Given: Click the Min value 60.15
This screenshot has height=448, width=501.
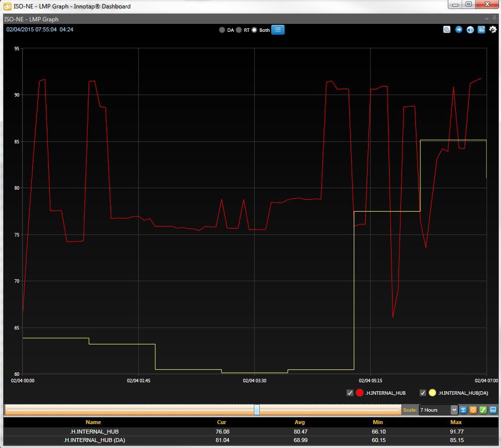Looking at the screenshot, I should [379, 441].
